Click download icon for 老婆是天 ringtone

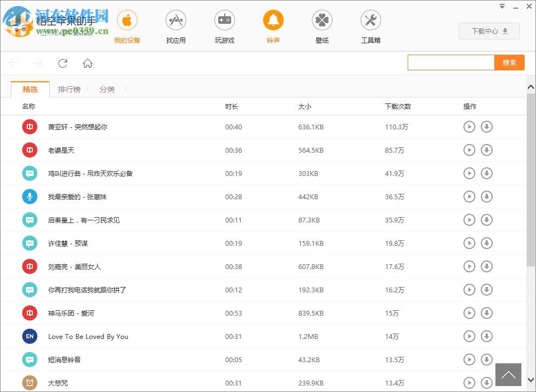click(x=487, y=150)
